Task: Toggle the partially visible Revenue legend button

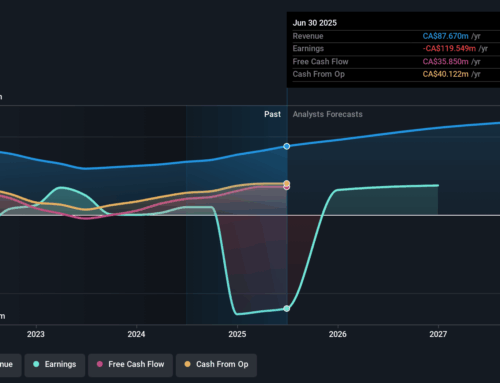Action: tap(10, 365)
